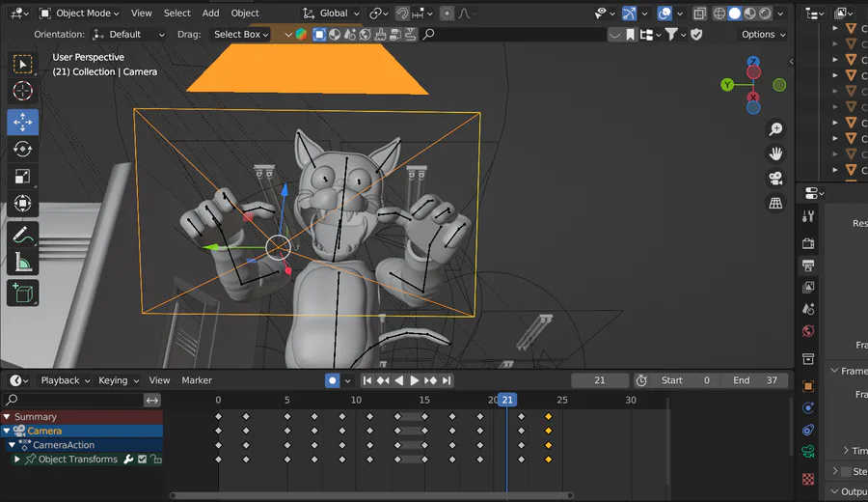Open Render properties tab

pyautogui.click(x=808, y=243)
